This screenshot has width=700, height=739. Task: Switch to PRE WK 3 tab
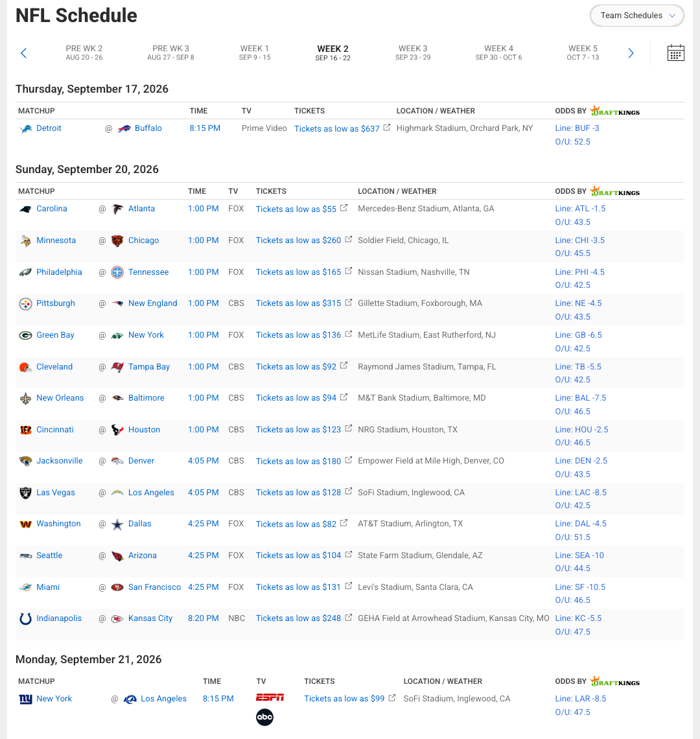[170, 53]
